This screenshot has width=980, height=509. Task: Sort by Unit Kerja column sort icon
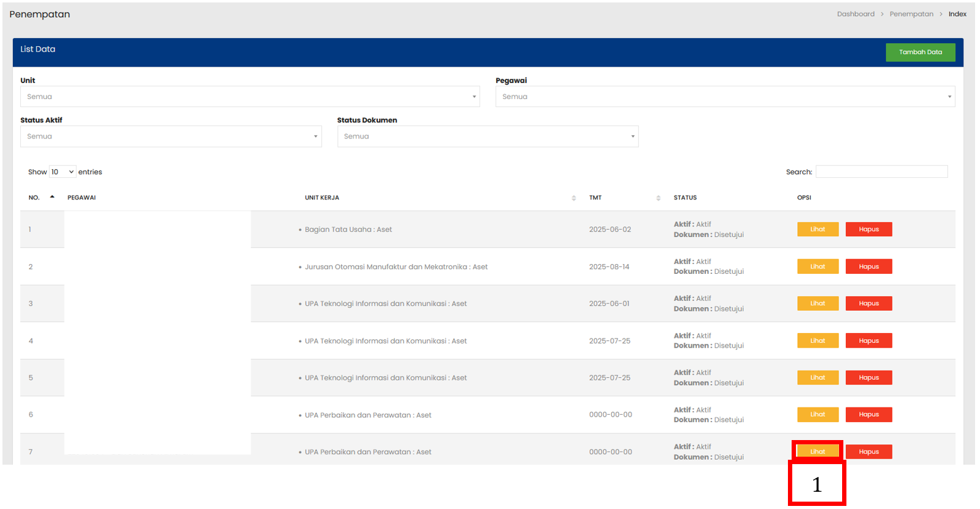(x=573, y=198)
